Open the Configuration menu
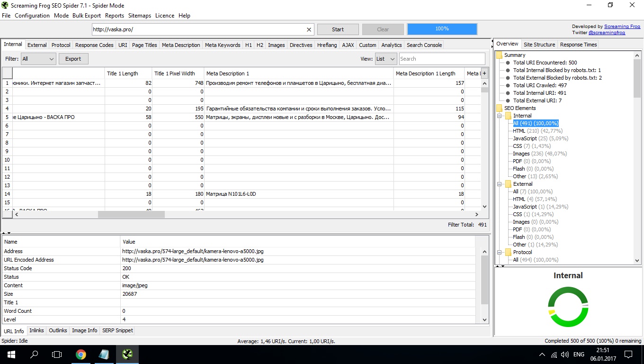644x364 pixels. tap(32, 16)
